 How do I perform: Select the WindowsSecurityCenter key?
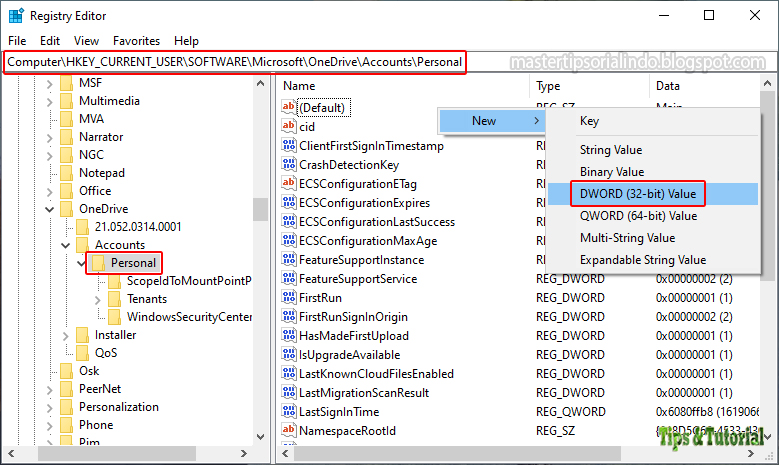[x=189, y=317]
